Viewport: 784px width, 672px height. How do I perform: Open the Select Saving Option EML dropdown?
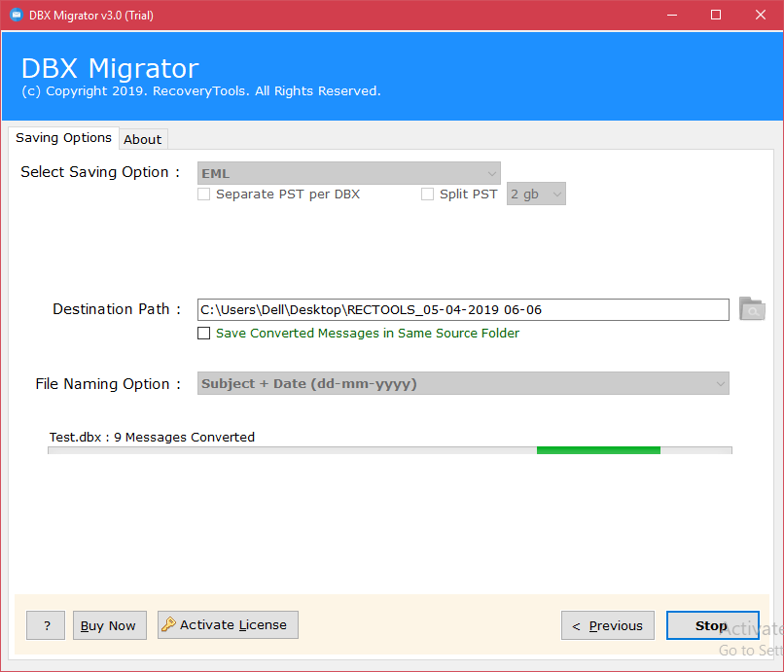[348, 173]
